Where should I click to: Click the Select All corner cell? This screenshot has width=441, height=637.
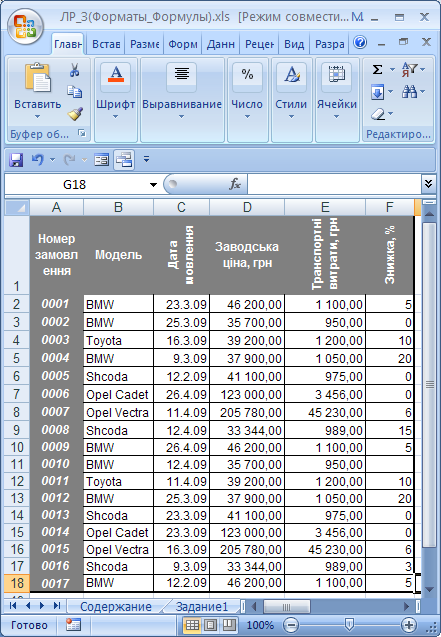point(17,207)
